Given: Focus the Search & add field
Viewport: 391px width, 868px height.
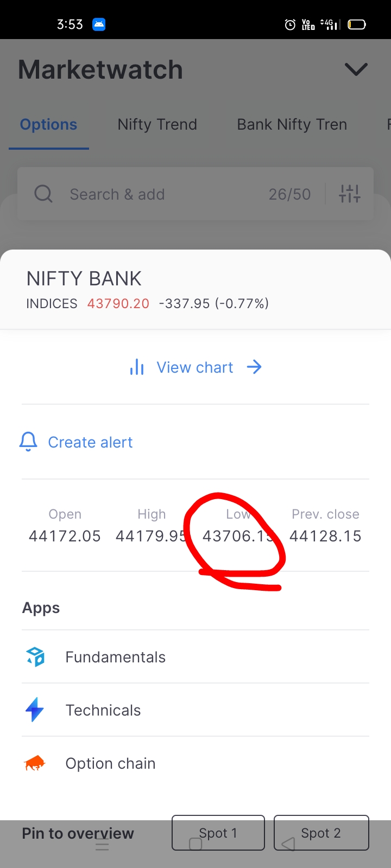Looking at the screenshot, I should pos(163,194).
